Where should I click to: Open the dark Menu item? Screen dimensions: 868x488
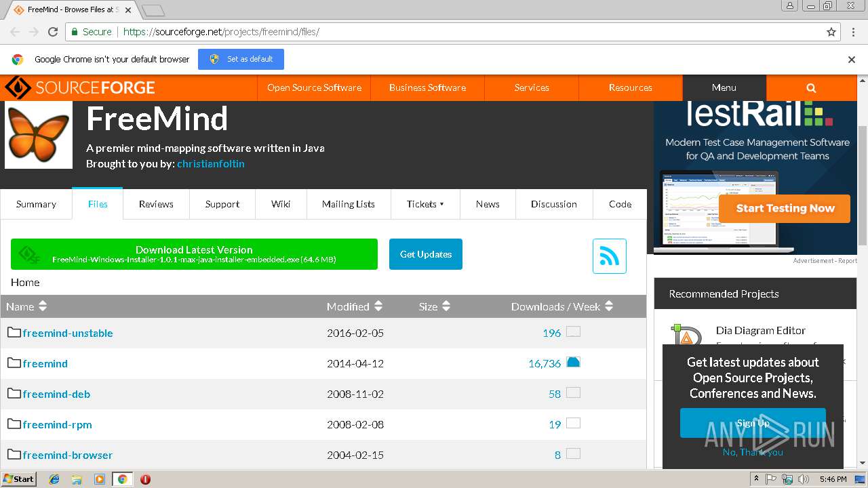724,87
